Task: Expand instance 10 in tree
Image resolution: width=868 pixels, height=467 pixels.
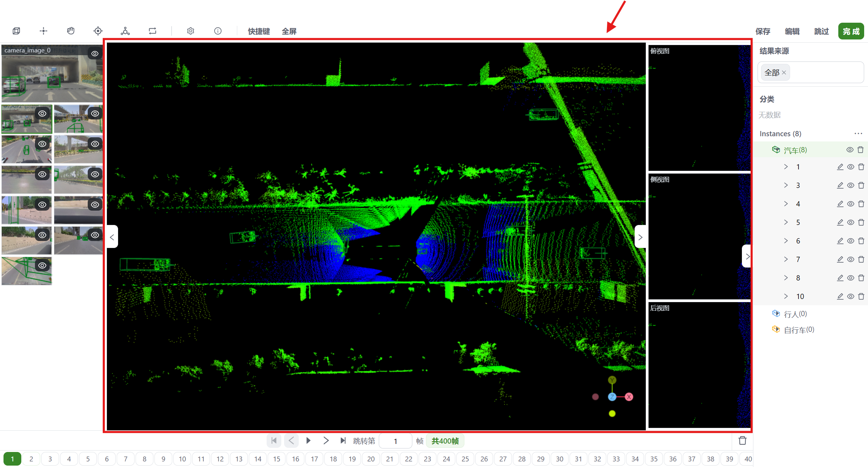Action: (x=786, y=297)
